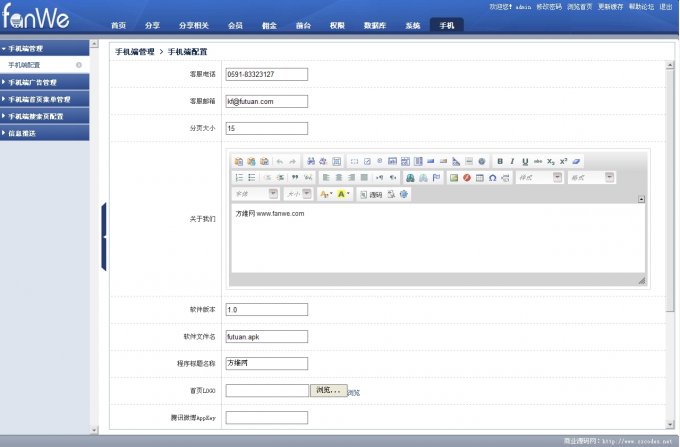
Task: Insert a checkbox form element
Action: point(367,161)
